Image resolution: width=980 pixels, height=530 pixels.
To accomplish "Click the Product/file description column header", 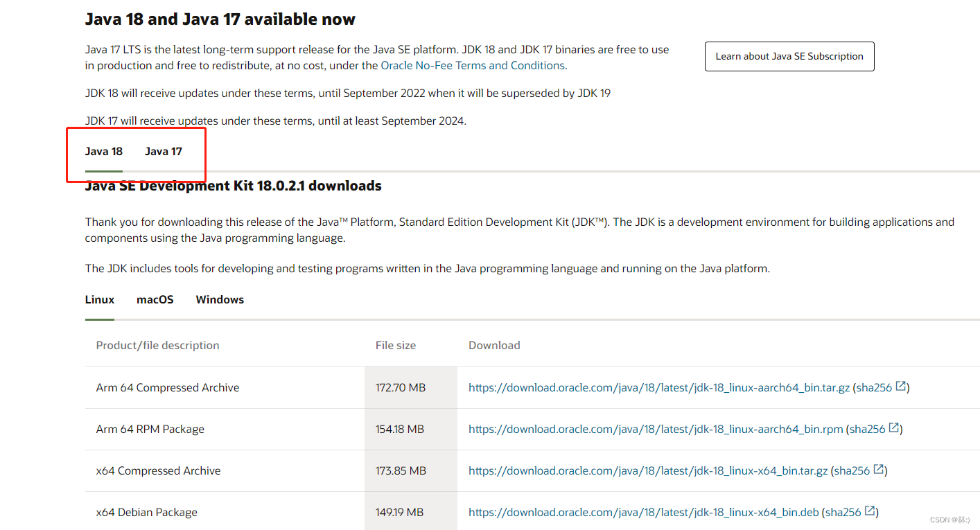I will coord(157,345).
